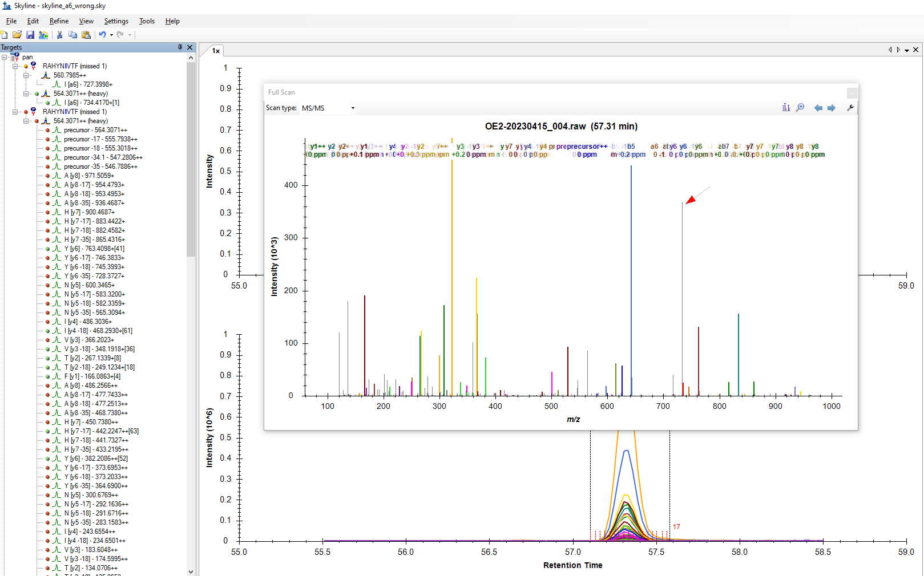The image size is (924, 576).
Task: Open the Refine menu
Action: [59, 21]
